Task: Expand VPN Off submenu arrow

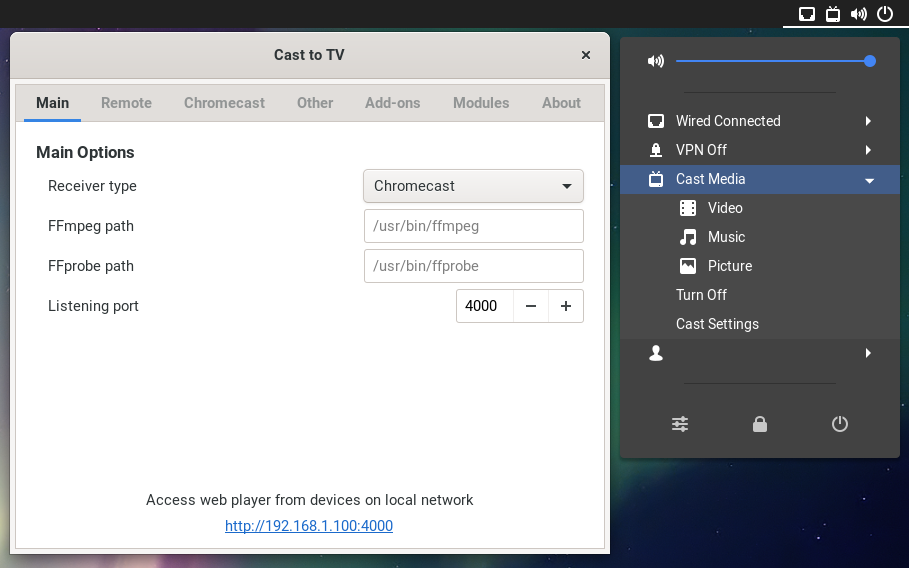Action: coord(868,150)
